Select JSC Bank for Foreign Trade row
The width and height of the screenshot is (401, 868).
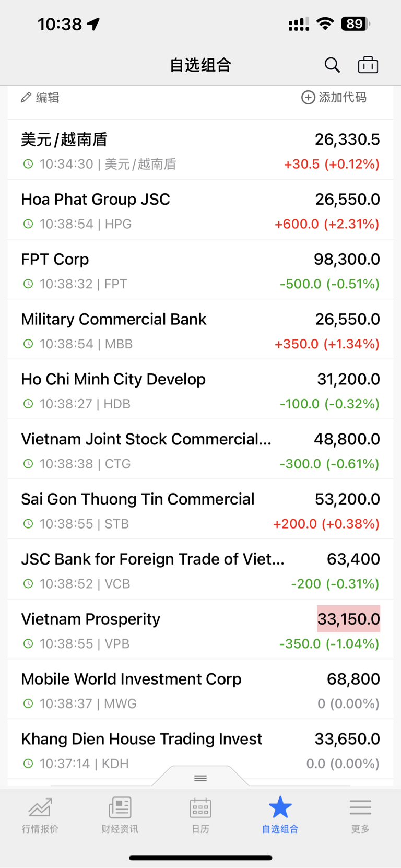[200, 569]
